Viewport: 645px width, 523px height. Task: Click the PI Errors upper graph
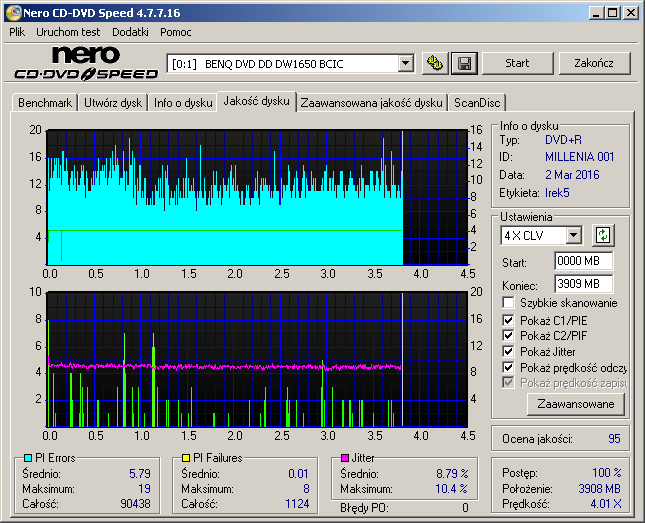[x=258, y=197]
